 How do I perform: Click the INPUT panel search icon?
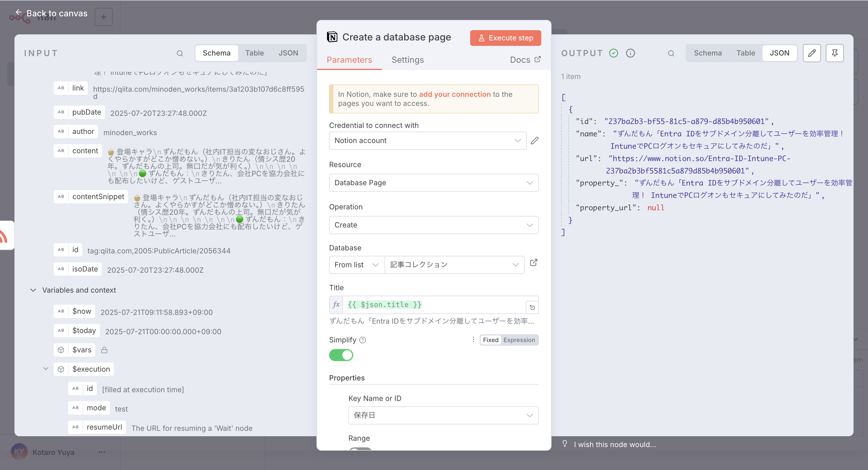(180, 53)
